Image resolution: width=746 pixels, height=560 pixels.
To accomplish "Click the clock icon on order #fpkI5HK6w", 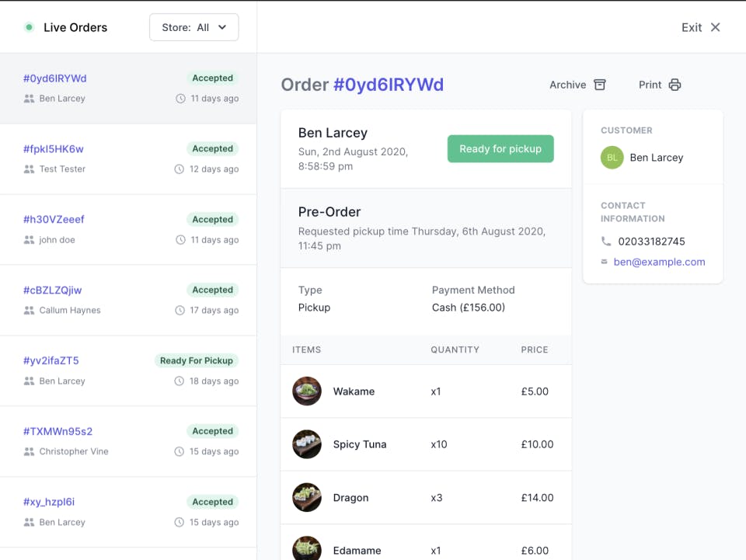I will [180, 169].
